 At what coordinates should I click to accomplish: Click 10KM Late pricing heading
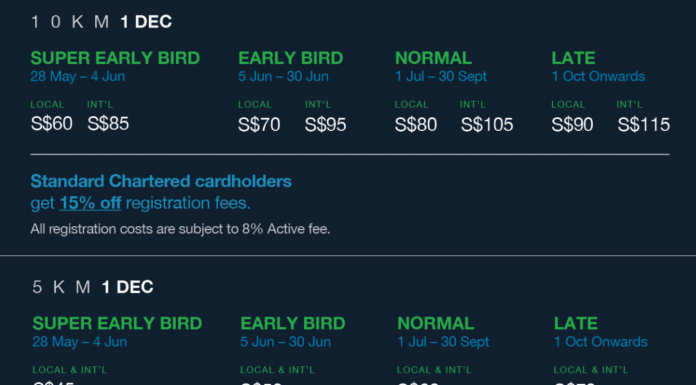573,58
